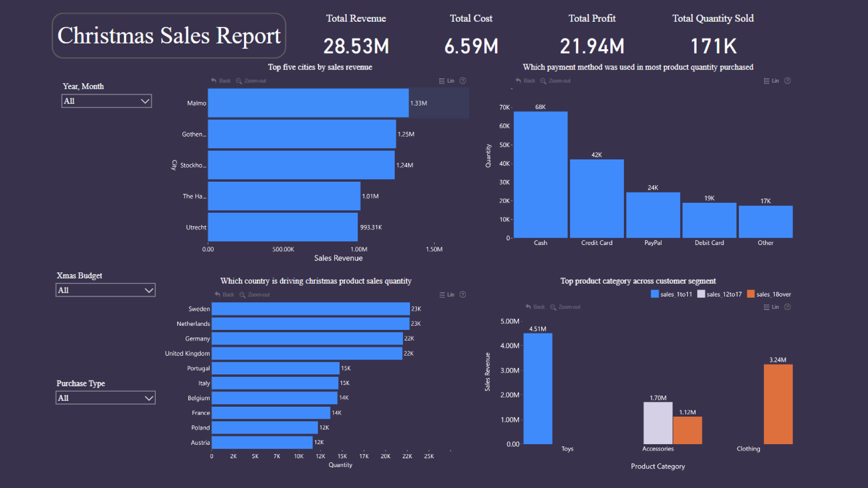Select the Cash payment column

(541, 175)
